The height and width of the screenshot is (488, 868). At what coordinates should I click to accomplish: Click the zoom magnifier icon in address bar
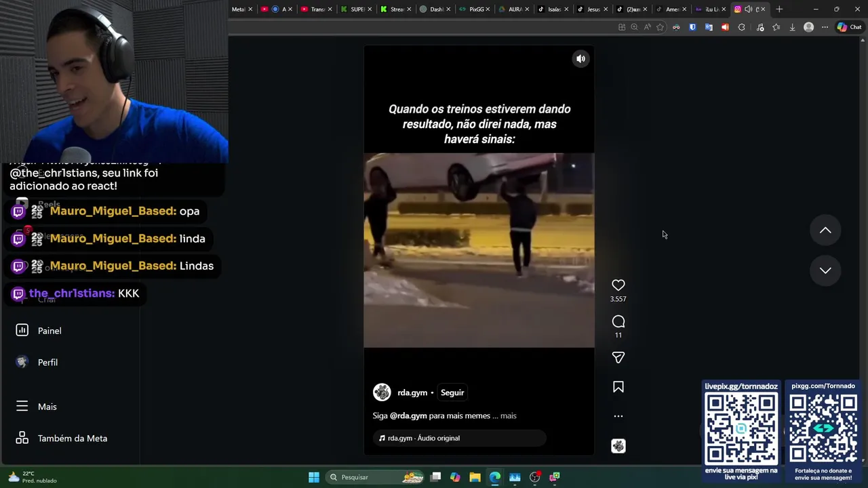634,27
